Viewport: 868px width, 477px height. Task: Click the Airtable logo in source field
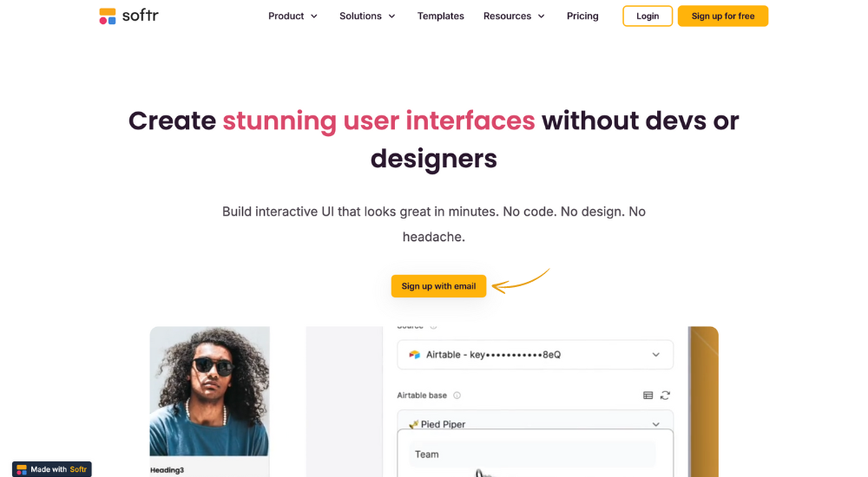pos(414,355)
